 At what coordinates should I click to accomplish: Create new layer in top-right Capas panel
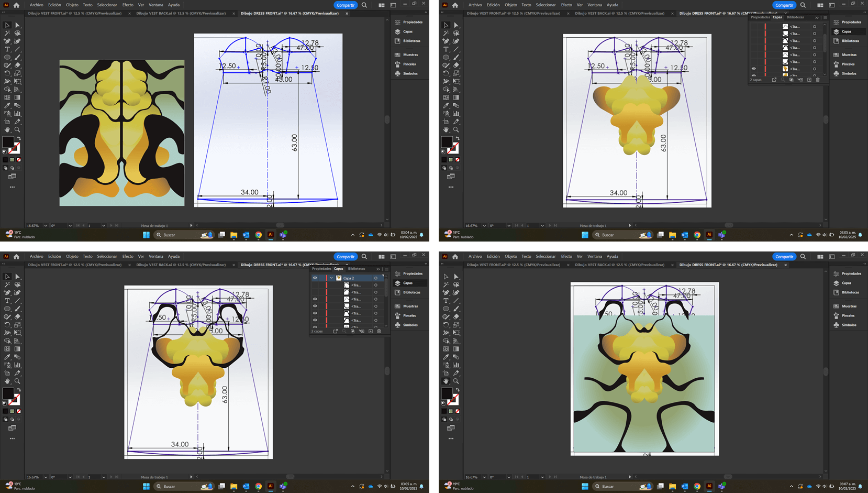pos(809,80)
